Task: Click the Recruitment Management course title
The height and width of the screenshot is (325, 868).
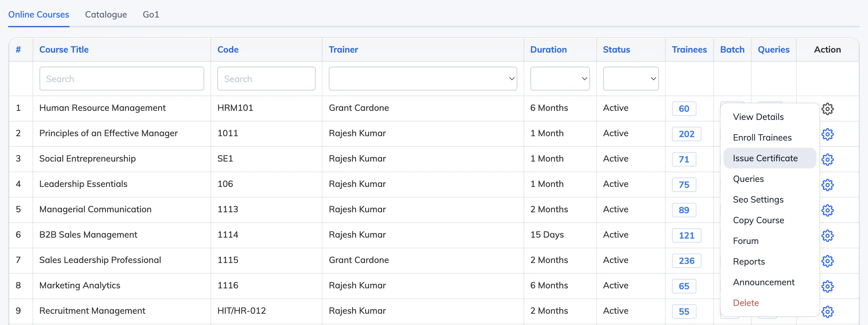Action: tap(92, 311)
